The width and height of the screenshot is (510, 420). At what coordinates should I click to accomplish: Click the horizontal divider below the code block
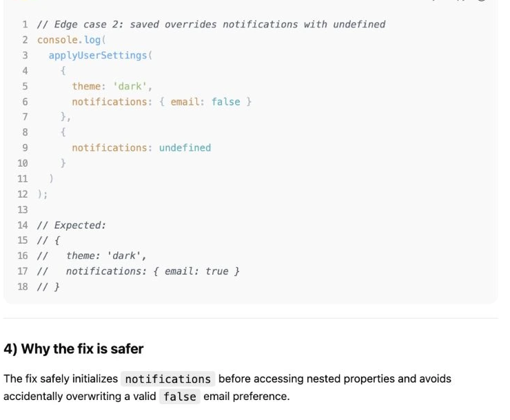250,318
